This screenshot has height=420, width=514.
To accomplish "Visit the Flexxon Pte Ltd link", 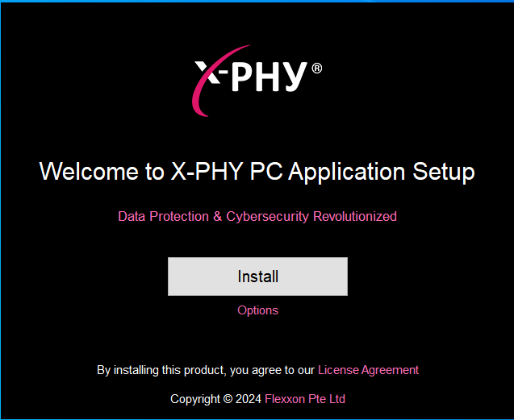I will pos(305,399).
